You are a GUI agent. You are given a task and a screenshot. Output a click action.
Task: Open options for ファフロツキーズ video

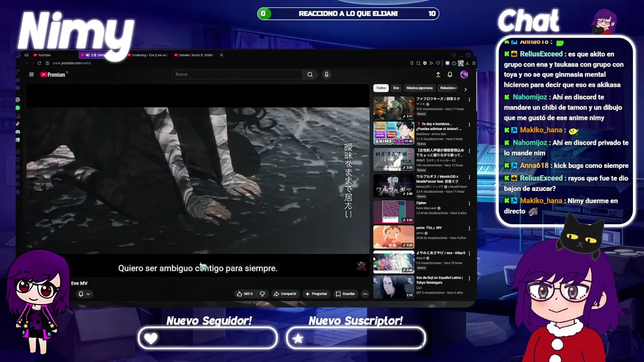[x=469, y=100]
